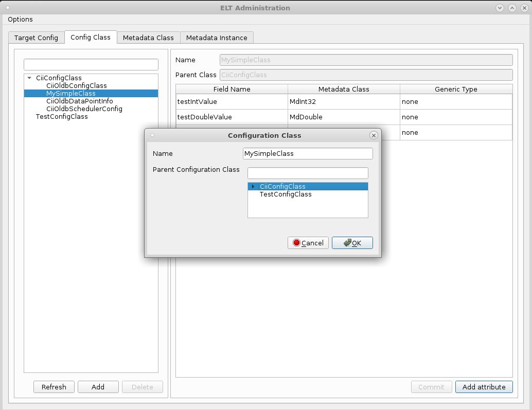Select CiiOldbDataPointInfo in the class tree
This screenshot has height=410, width=532.
pos(79,101)
